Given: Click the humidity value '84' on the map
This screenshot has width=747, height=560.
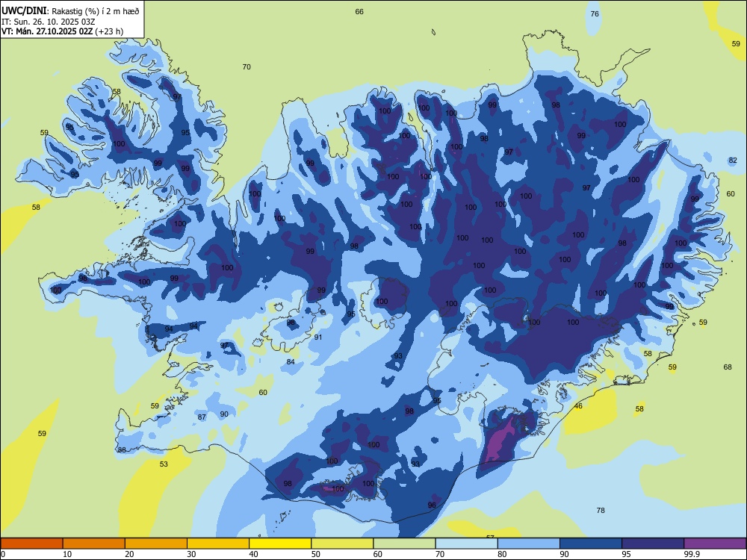Looking at the screenshot, I should pos(291,362).
